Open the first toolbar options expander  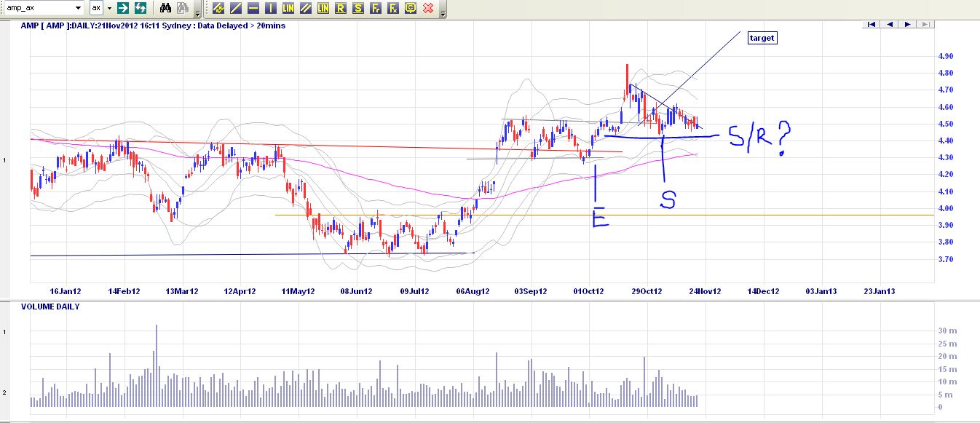tap(197, 9)
